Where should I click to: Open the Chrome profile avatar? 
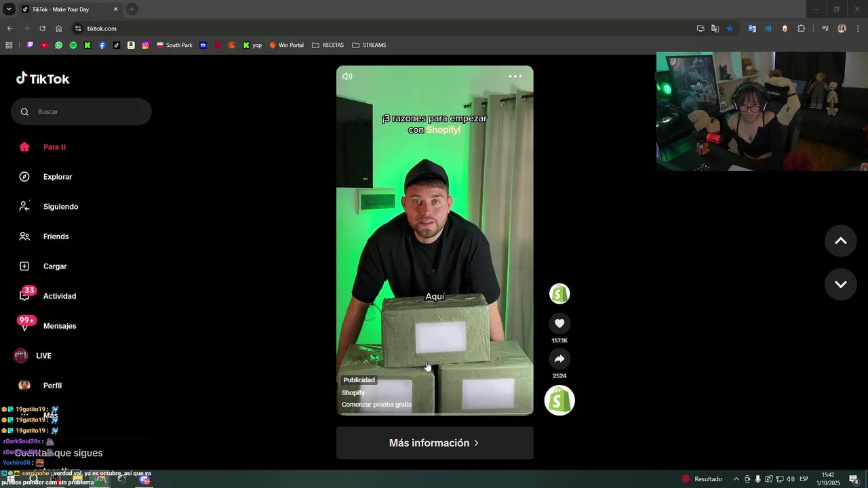click(842, 28)
